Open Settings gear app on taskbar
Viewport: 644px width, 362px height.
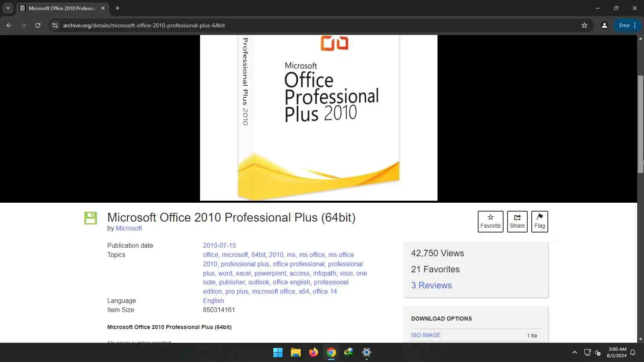366,353
